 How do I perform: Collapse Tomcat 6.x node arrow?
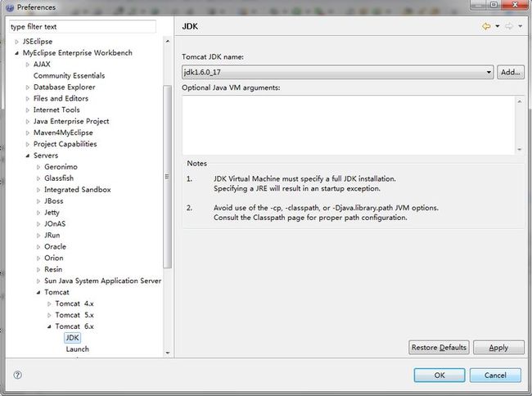[49, 326]
